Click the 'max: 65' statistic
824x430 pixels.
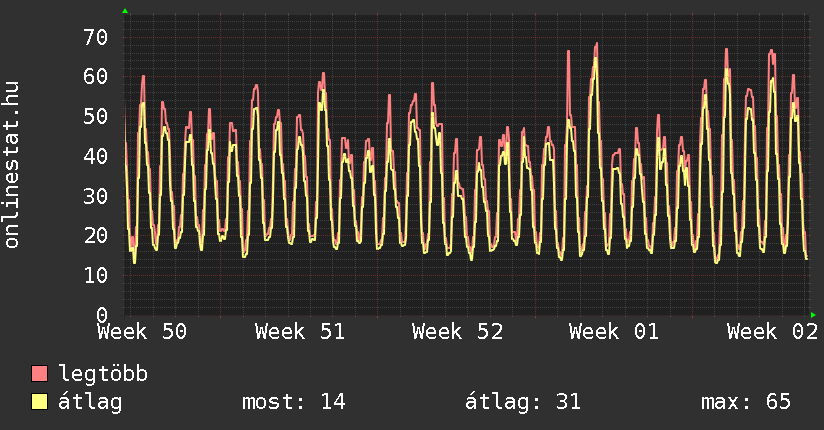pos(746,402)
